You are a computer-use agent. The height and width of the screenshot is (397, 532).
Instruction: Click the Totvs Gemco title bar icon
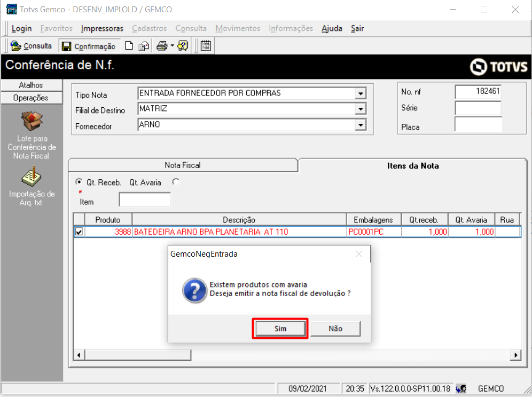[x=12, y=9]
